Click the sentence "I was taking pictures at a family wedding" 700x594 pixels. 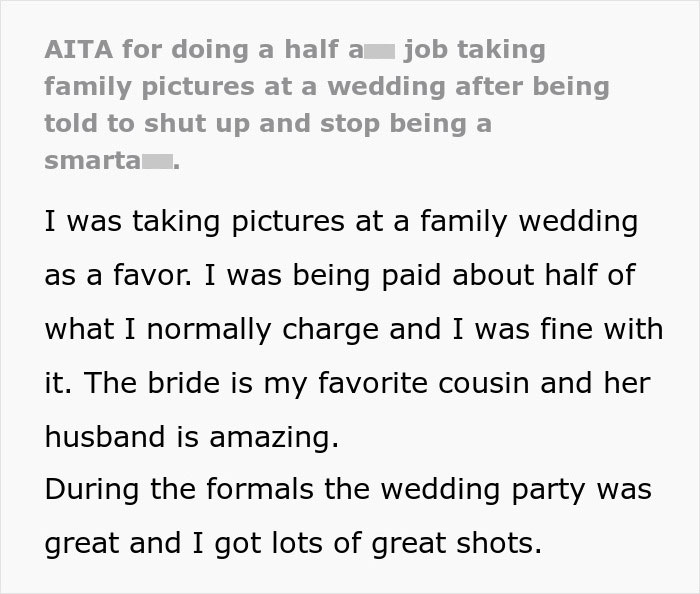(x=340, y=221)
